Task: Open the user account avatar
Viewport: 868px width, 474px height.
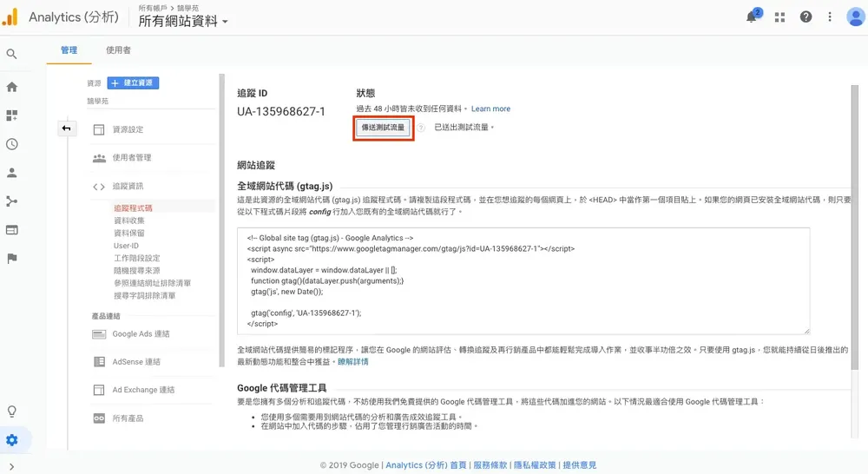Action: coord(855,17)
